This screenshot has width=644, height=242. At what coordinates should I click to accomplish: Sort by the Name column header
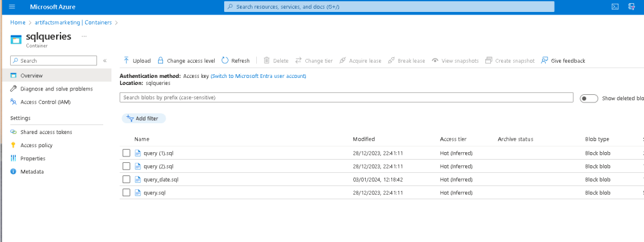[x=142, y=139]
